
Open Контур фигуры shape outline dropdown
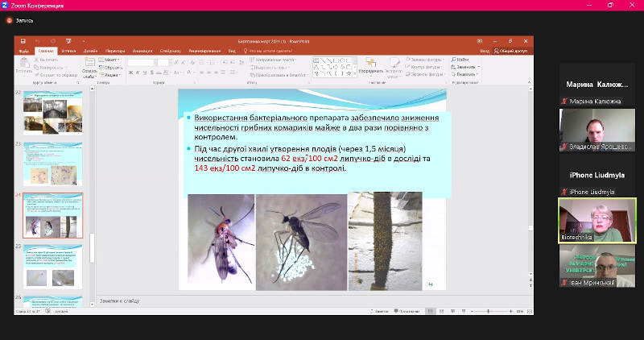tap(424, 67)
